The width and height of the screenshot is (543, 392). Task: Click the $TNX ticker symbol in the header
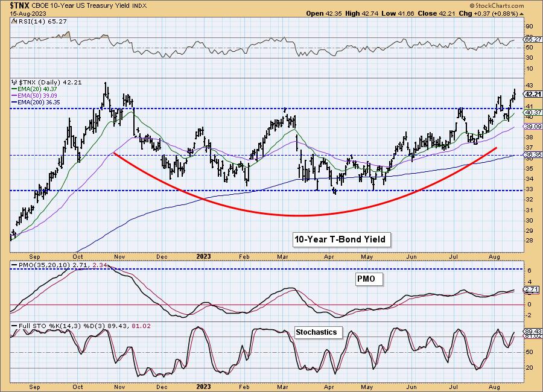[x=20, y=5]
